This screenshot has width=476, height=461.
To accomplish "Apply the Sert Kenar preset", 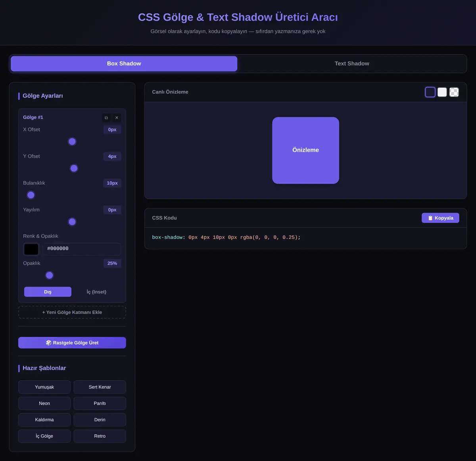I will click(100, 387).
